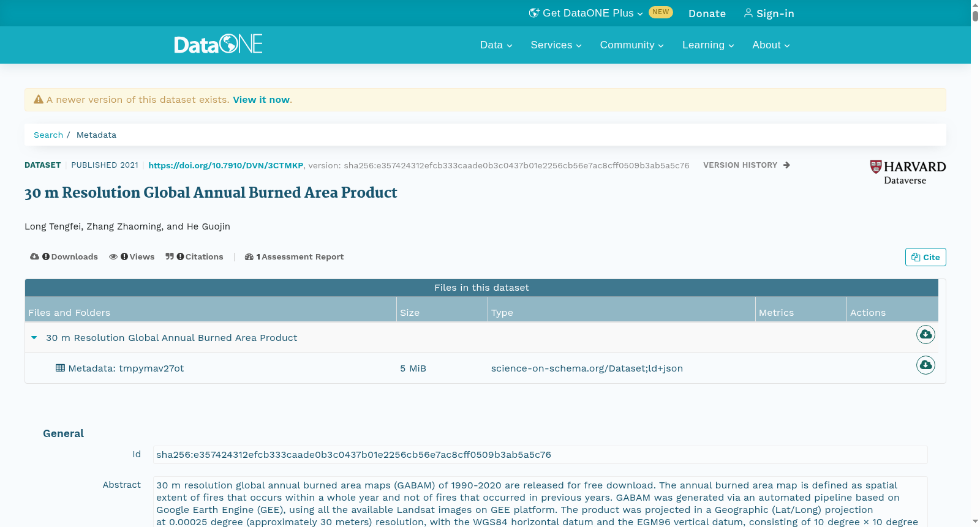Click View it now link
This screenshot has width=980, height=527.
point(261,100)
